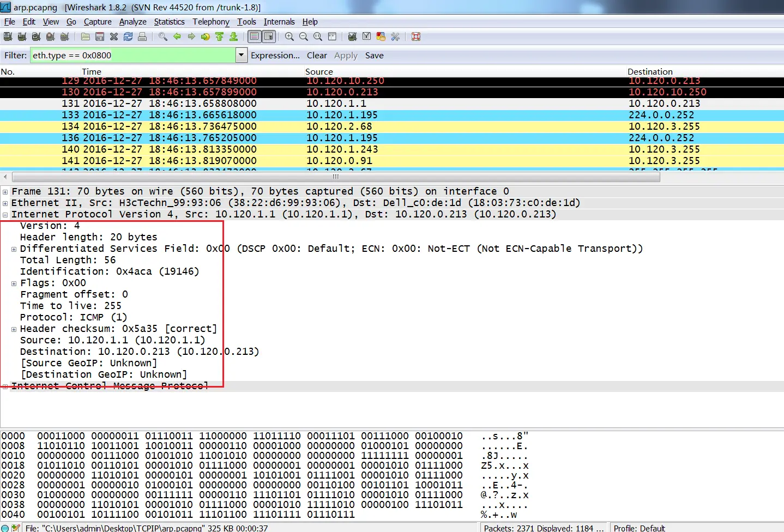Zoom in the packet text
784x532 pixels.
pyautogui.click(x=290, y=37)
